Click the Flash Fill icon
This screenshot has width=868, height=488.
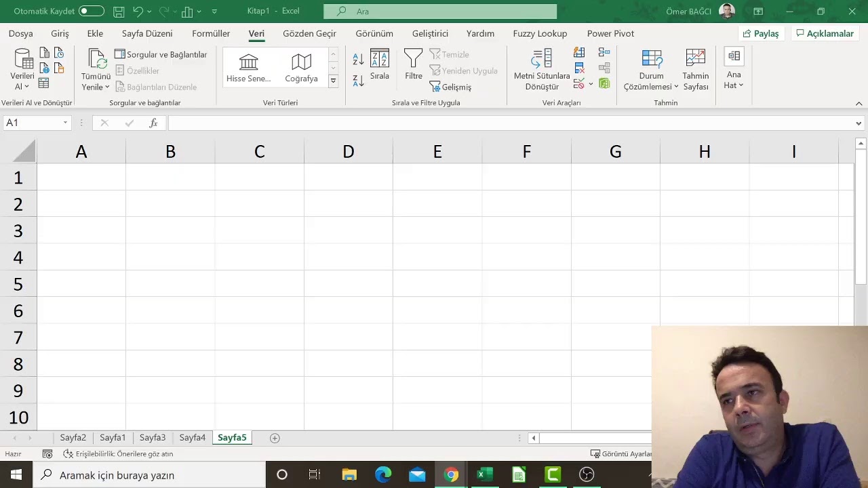579,52
